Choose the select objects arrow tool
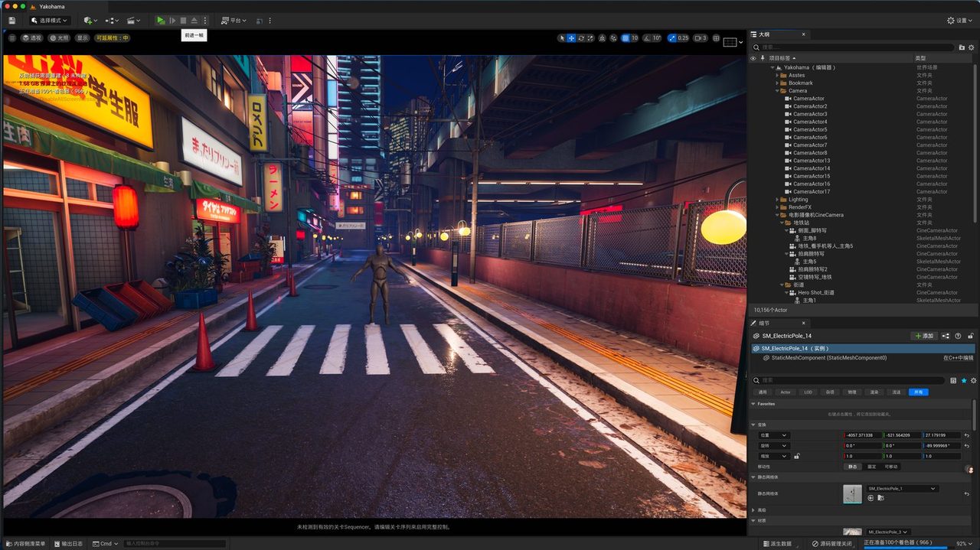980x550 pixels. (x=562, y=37)
